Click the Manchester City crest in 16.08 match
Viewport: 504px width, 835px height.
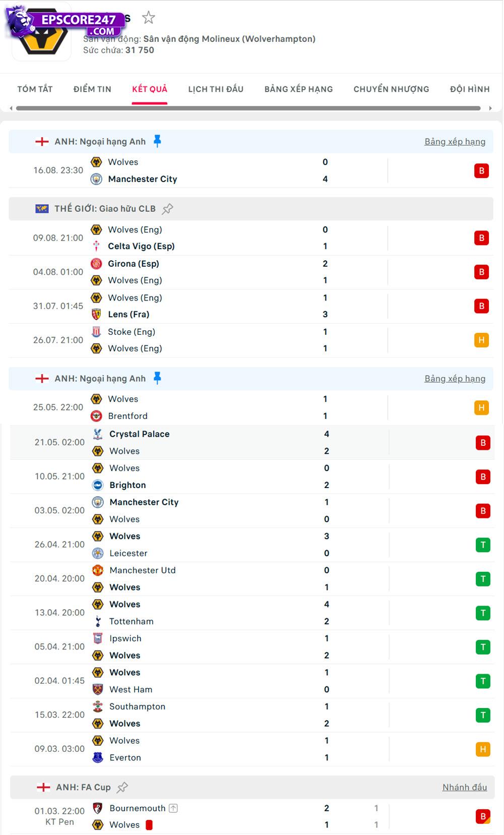pyautogui.click(x=96, y=179)
